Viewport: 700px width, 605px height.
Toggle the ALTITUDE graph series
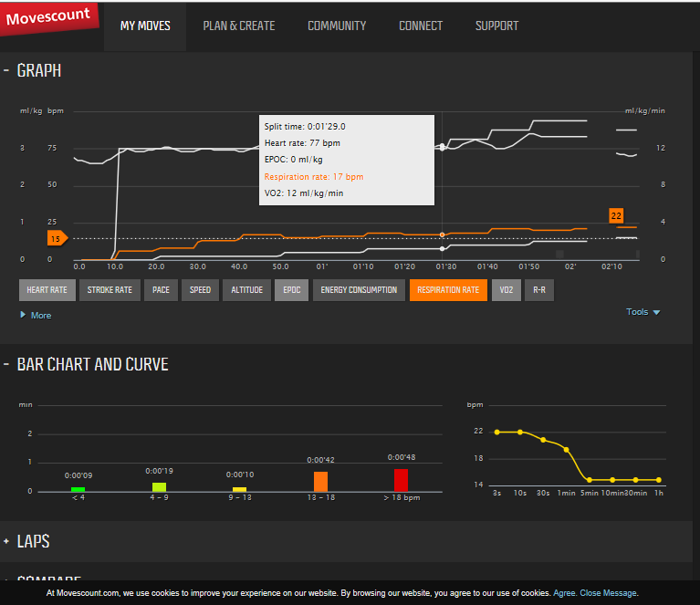[x=247, y=290]
